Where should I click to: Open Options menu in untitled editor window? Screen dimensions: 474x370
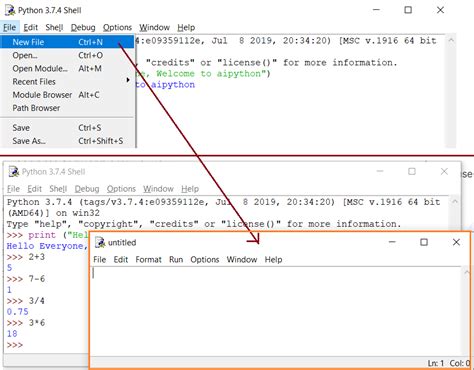(x=205, y=259)
